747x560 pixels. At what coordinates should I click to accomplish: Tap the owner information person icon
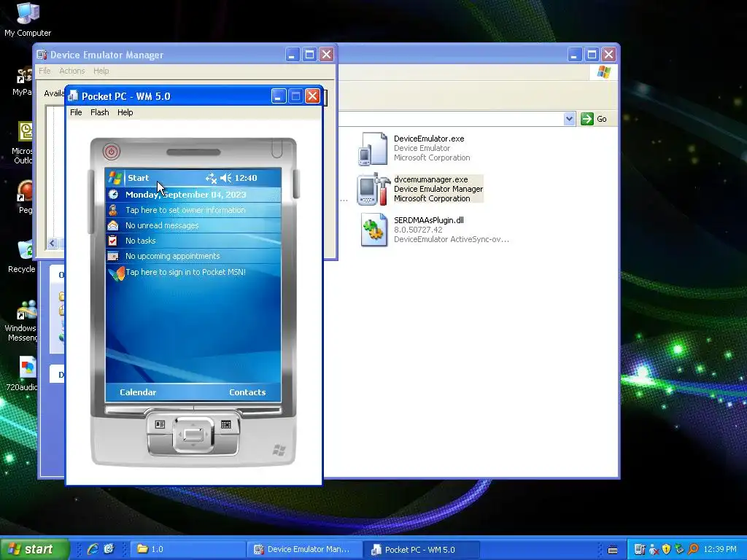tap(113, 210)
